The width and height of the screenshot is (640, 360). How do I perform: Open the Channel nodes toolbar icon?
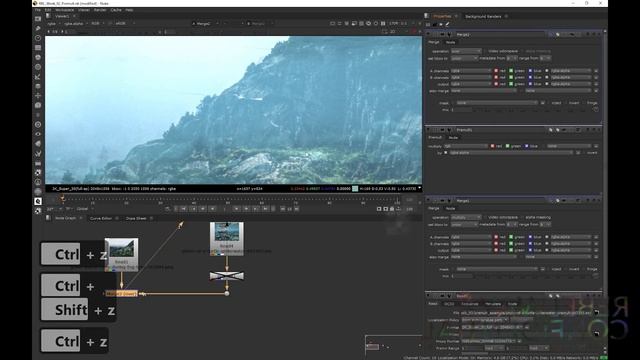tap(38, 48)
